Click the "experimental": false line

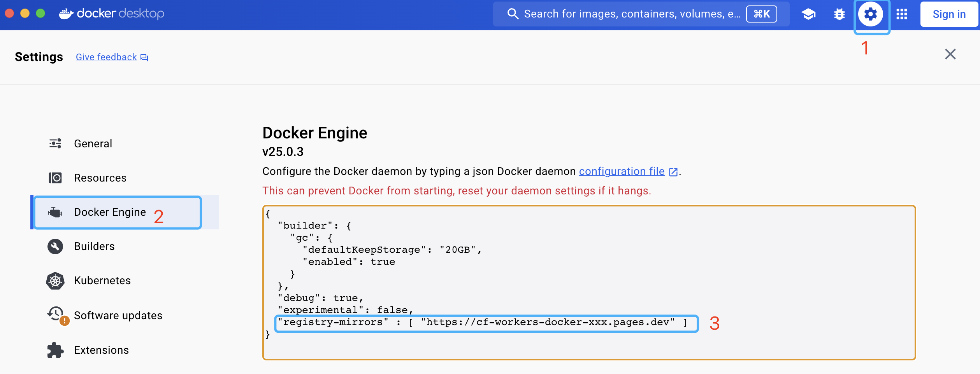click(x=346, y=310)
